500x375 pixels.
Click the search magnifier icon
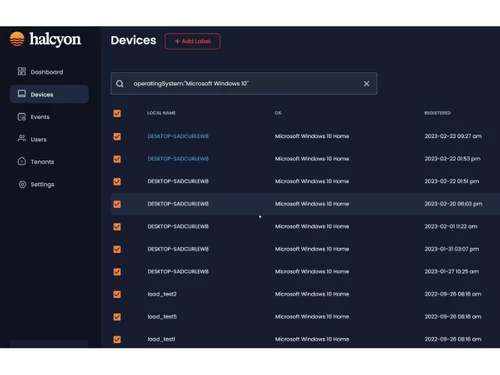point(120,84)
